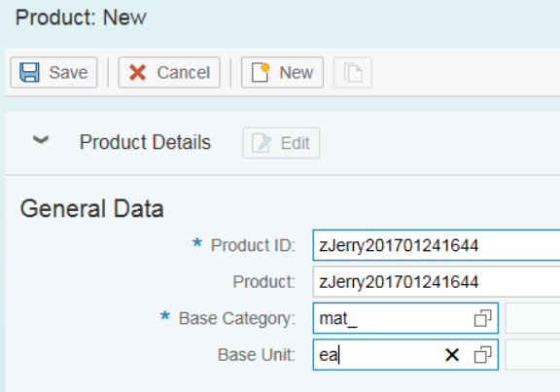This screenshot has height=392, width=560.
Task: Click the Product: New page title
Action: pos(81,18)
